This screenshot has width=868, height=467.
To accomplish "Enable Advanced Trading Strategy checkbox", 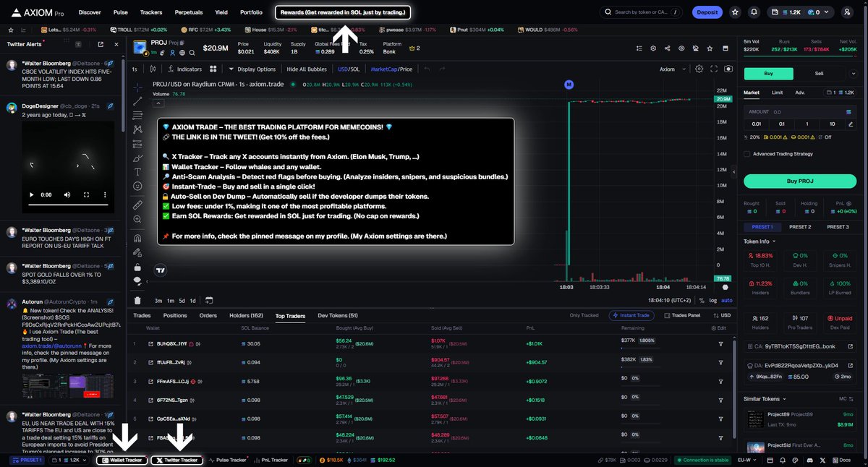I will [746, 153].
